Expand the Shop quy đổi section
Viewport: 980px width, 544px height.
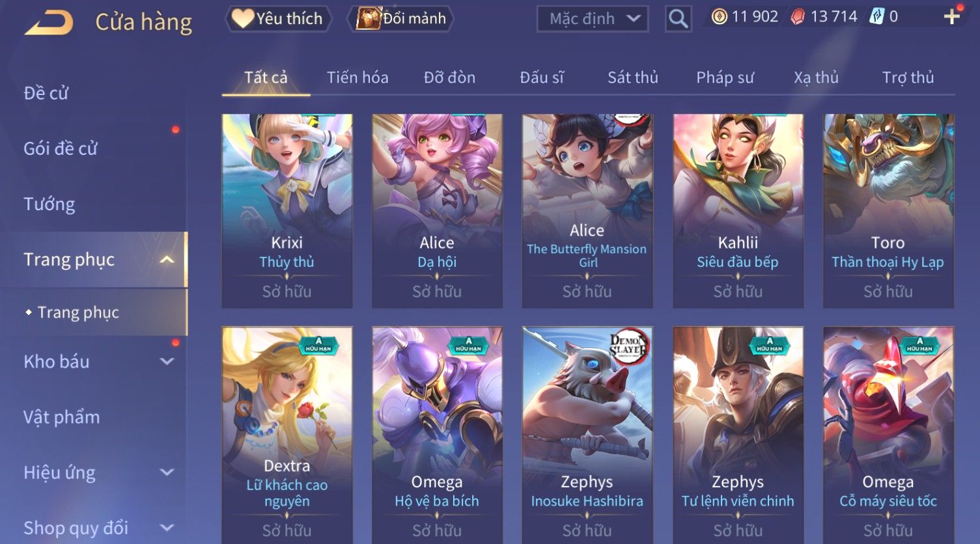click(x=167, y=528)
